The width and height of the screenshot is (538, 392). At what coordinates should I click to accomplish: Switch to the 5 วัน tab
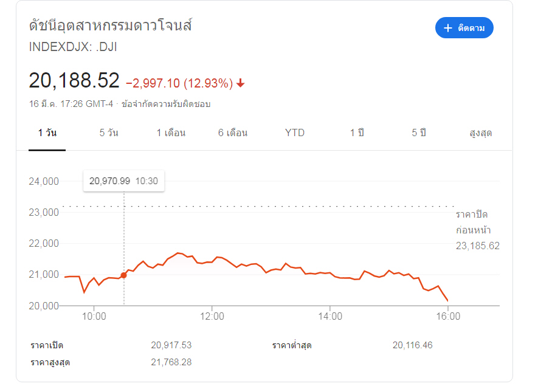tap(109, 132)
